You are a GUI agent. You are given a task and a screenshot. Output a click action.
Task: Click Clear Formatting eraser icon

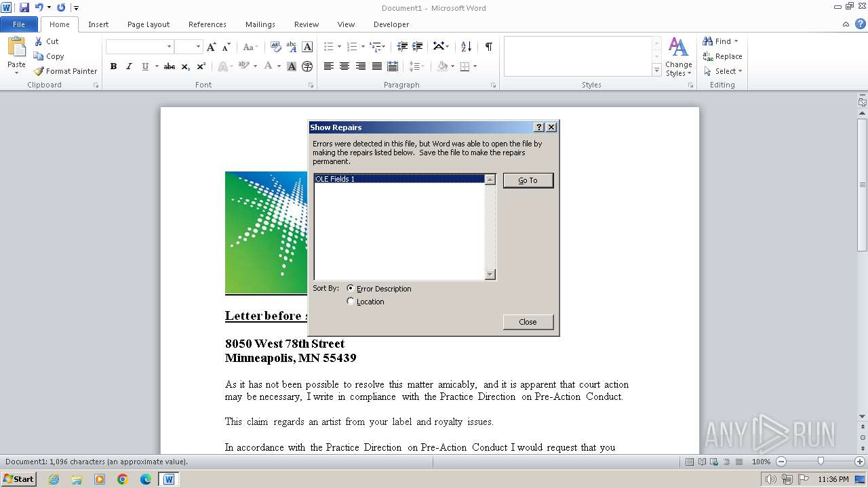pos(275,47)
